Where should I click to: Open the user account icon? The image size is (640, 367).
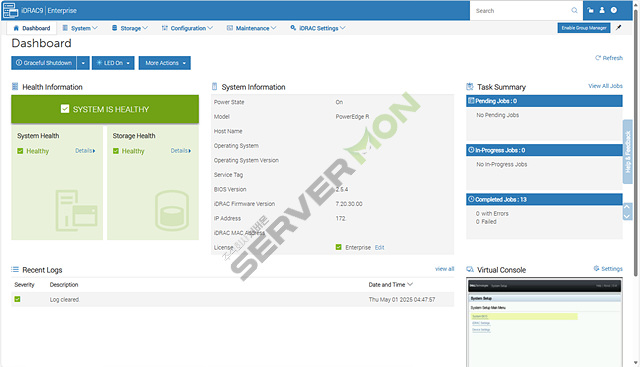click(602, 10)
